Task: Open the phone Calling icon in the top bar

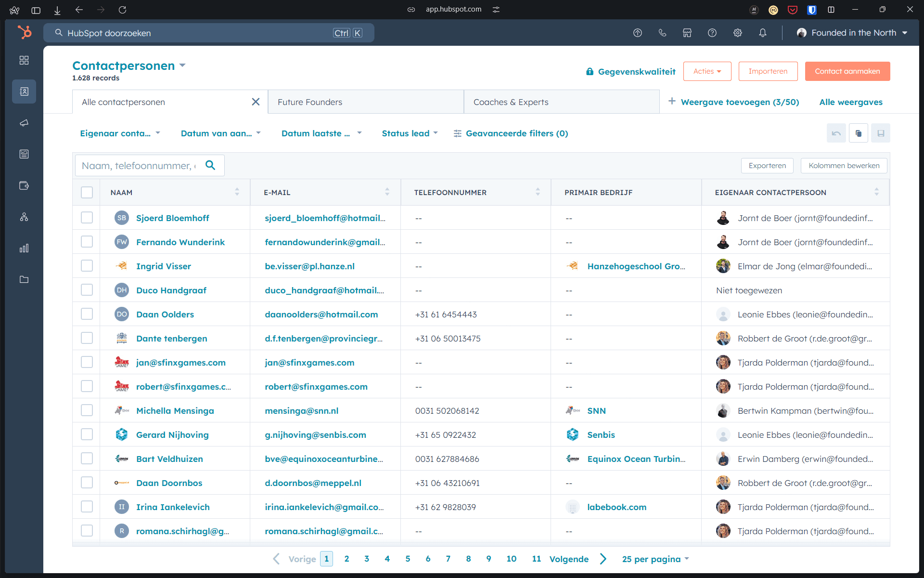Action: click(663, 33)
